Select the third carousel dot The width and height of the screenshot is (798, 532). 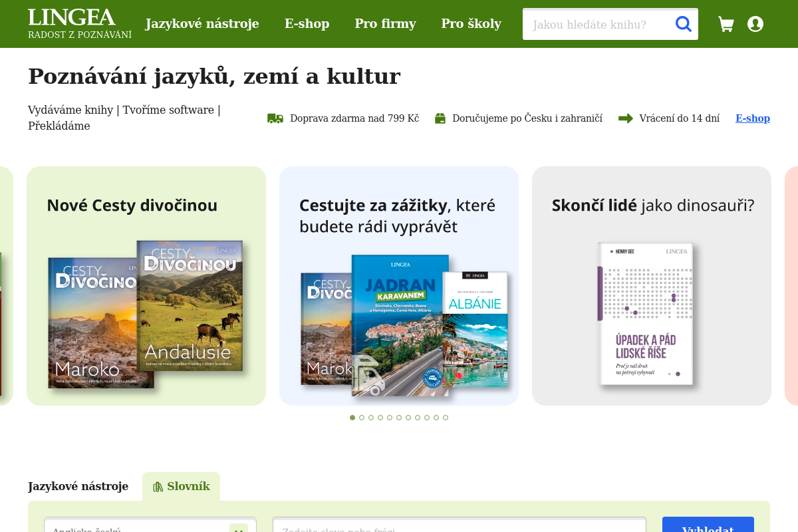point(371,418)
